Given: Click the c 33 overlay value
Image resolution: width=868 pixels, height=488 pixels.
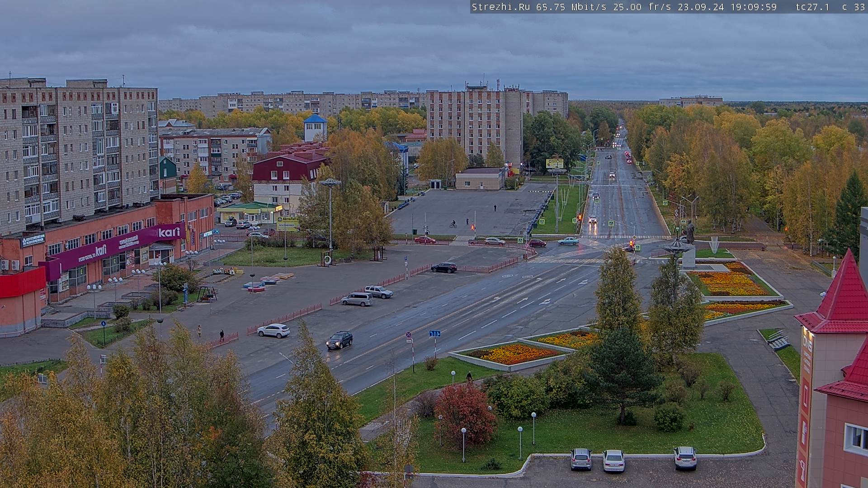Looking at the screenshot, I should [853, 7].
